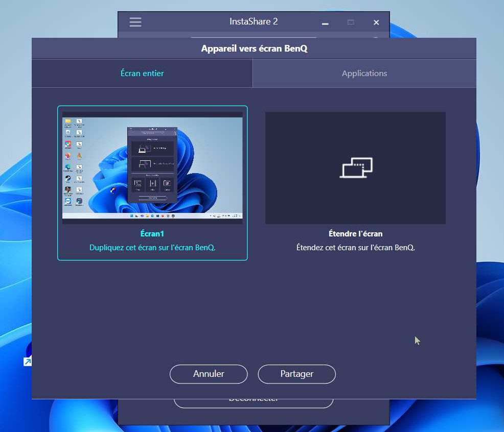Click the partially hidden Déconnecter button
The height and width of the screenshot is (432, 504).
point(254,403)
